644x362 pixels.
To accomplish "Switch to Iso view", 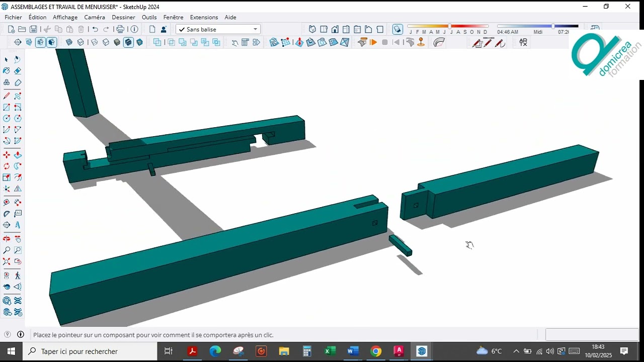I will [x=312, y=29].
